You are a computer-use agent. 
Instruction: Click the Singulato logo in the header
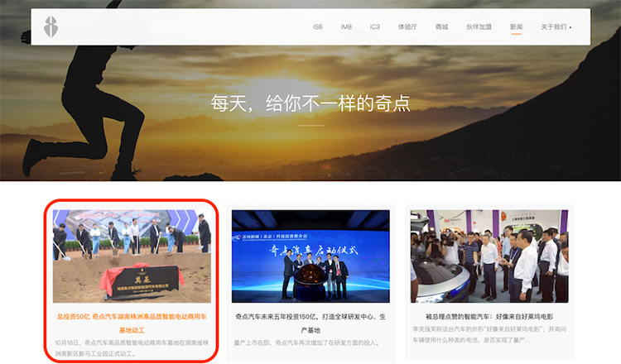tap(52, 26)
